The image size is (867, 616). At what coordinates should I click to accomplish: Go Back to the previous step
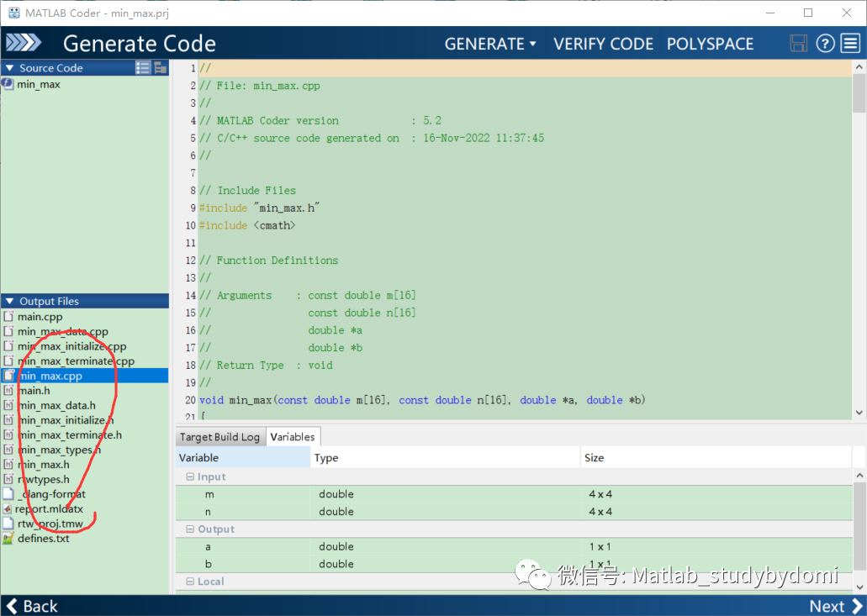32,606
